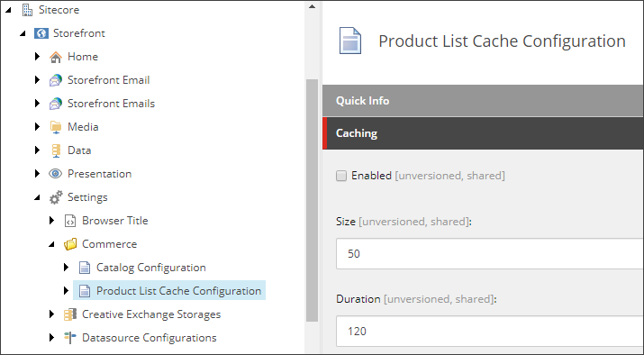Click the Creative Exchange Storages icon
Image resolution: width=644 pixels, height=355 pixels.
70,314
